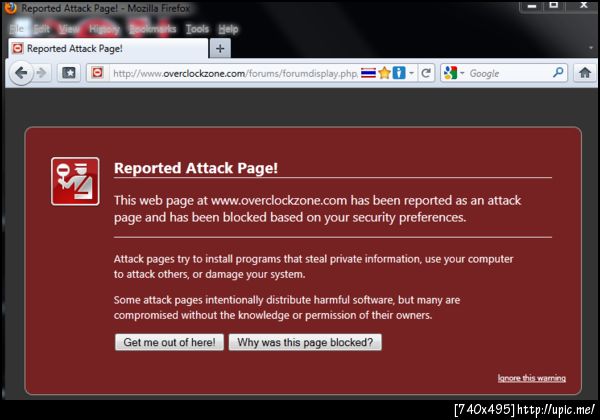Open the list all tabs dropdown arrow
Viewport: 600px width, 420px height.
point(591,48)
